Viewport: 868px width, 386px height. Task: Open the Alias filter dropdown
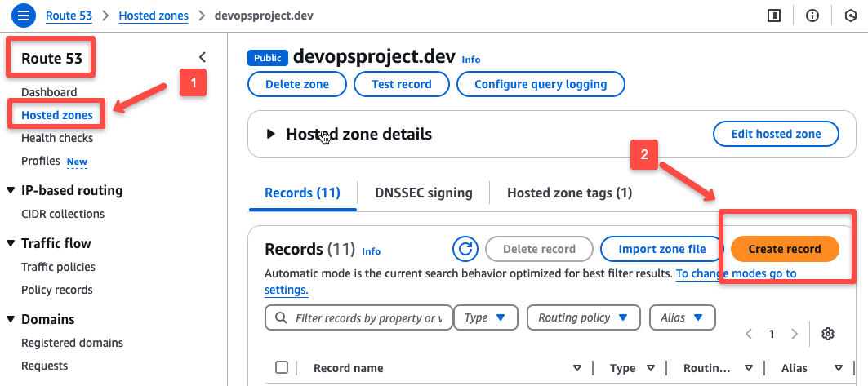pos(682,318)
